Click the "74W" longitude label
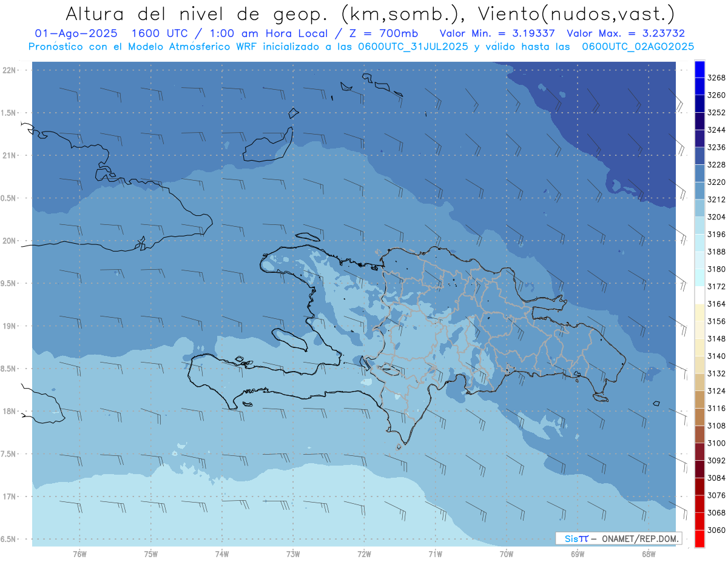 click(x=222, y=554)
